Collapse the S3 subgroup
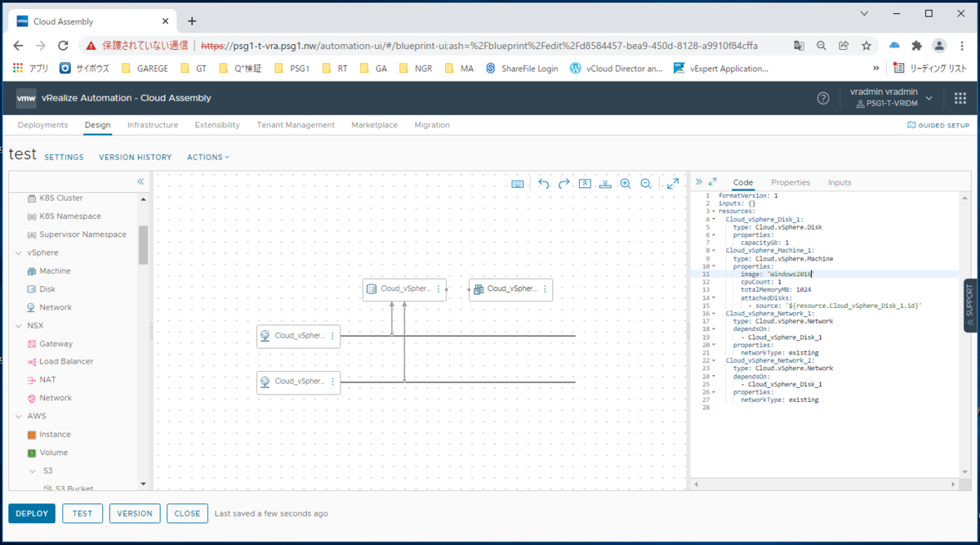The image size is (980, 545). [33, 471]
